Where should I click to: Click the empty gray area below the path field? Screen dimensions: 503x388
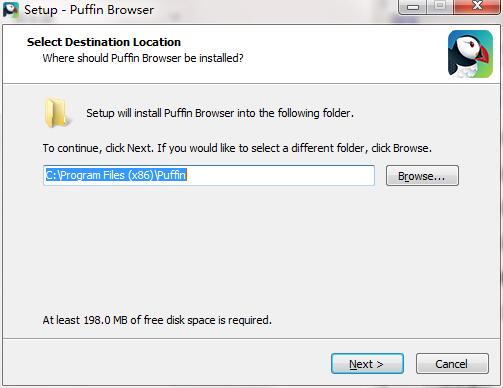point(250,250)
